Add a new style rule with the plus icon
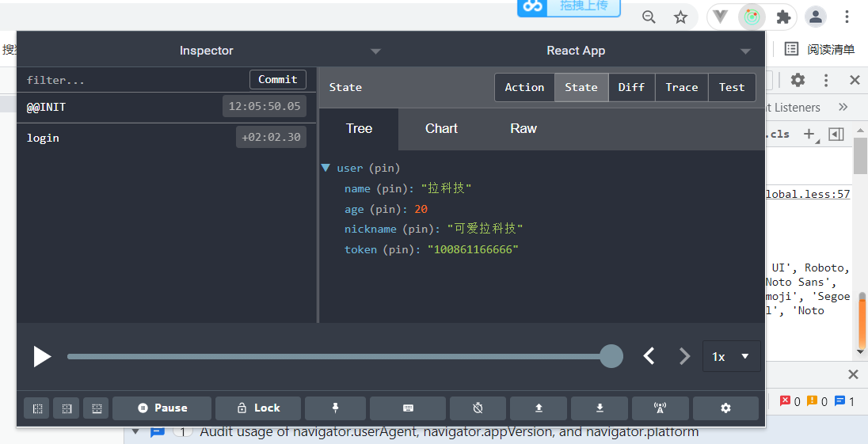Viewport: 868px width, 444px height. coord(810,134)
